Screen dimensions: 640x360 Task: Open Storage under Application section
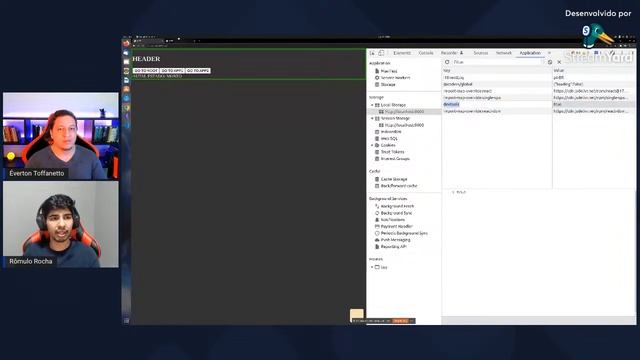[388, 84]
